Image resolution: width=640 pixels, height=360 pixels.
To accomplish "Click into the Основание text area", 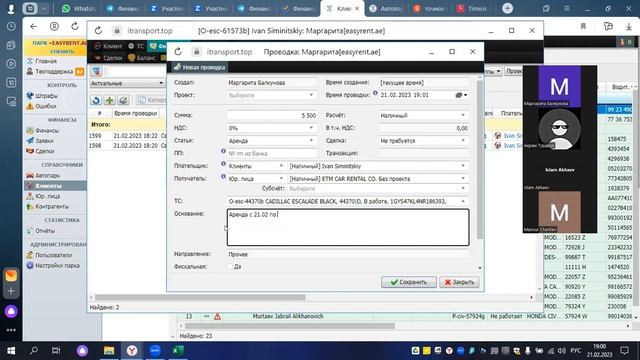I will 348,227.
